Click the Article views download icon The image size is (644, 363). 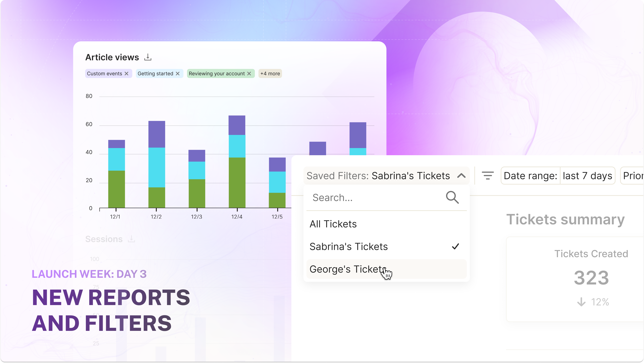(x=148, y=57)
